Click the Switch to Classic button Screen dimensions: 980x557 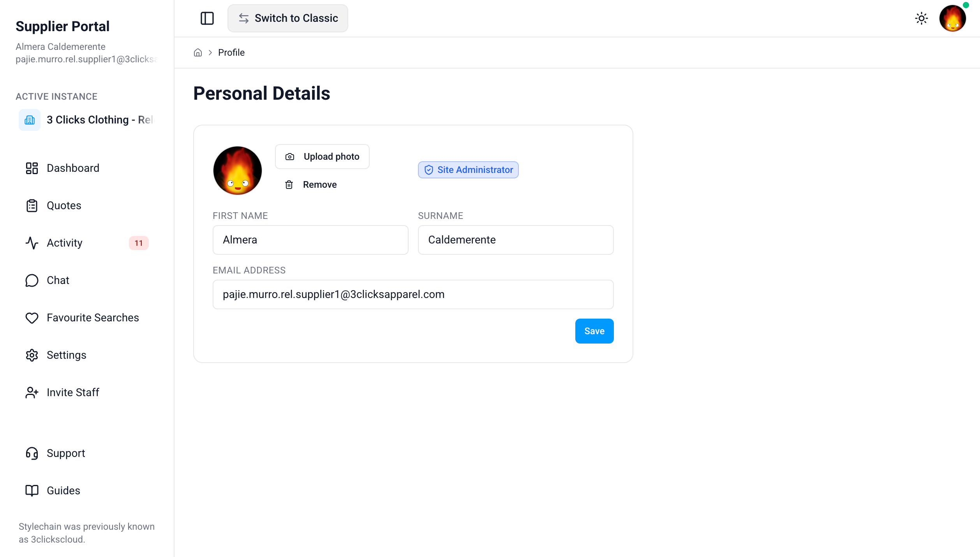coord(287,18)
